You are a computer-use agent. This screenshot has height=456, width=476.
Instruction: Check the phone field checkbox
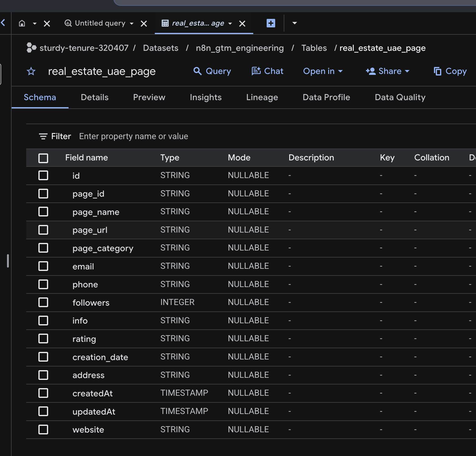43,284
